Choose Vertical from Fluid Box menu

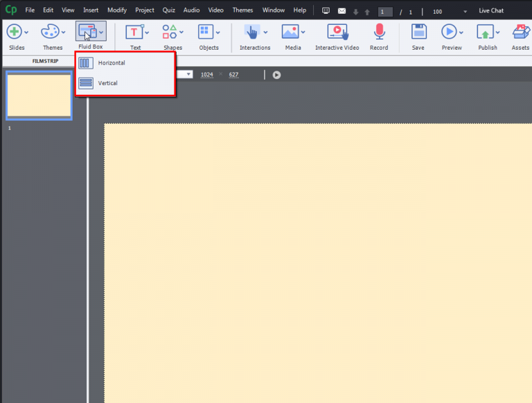pyautogui.click(x=125, y=83)
